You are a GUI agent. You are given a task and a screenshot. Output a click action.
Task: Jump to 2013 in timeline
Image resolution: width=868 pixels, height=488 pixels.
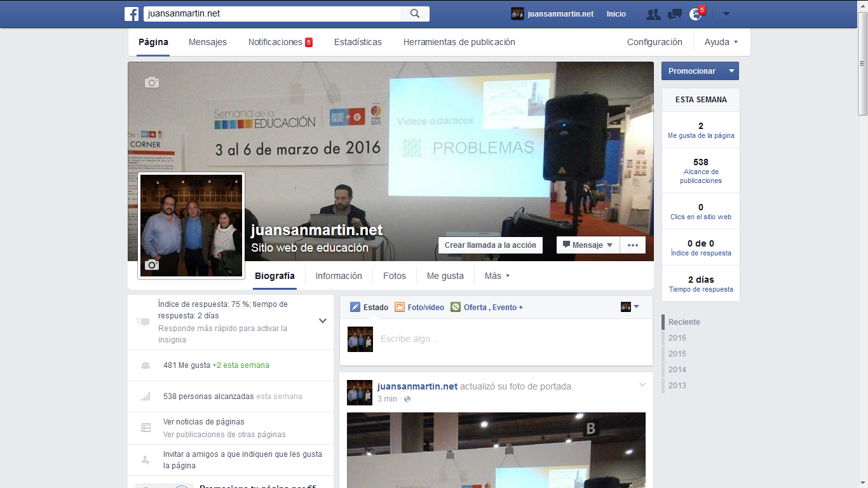(677, 386)
